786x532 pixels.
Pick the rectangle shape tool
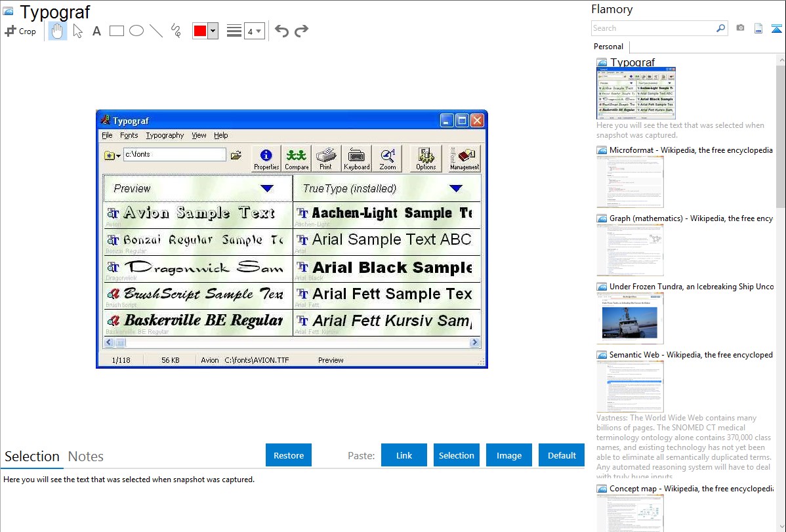(116, 31)
